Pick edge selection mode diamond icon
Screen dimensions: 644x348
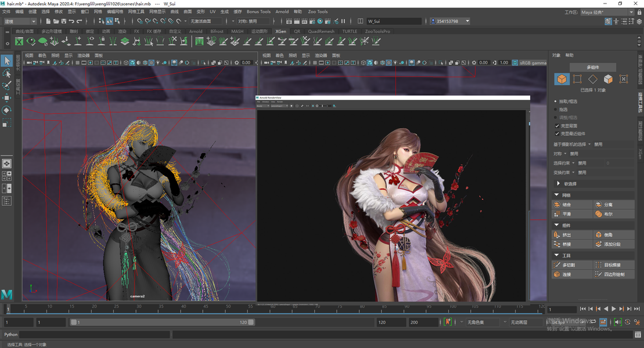click(x=593, y=79)
